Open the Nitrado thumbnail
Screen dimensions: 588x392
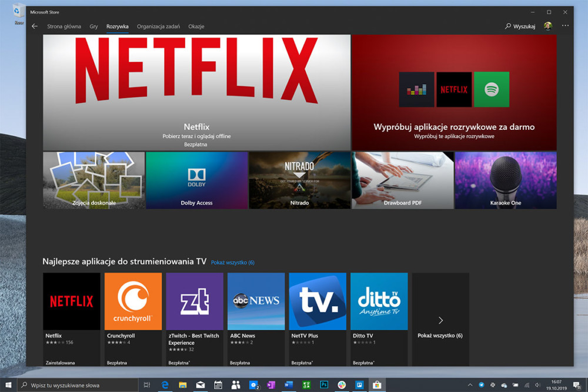[300, 180]
